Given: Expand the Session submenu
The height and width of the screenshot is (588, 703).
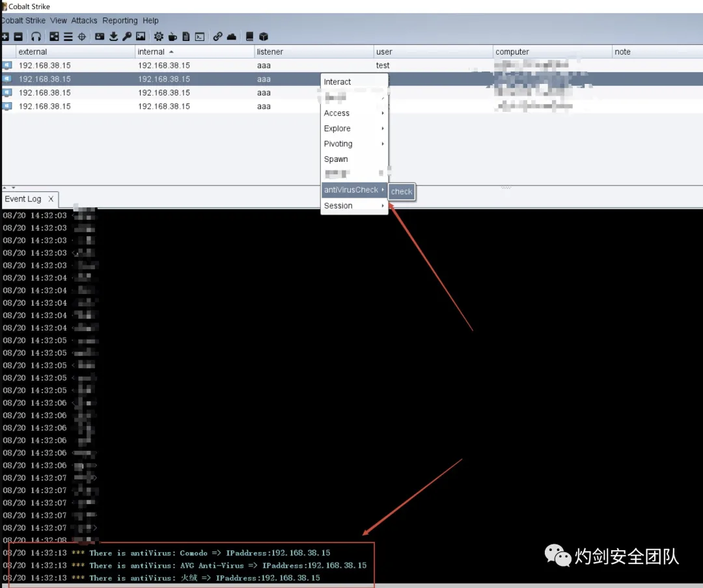Looking at the screenshot, I should coord(354,206).
